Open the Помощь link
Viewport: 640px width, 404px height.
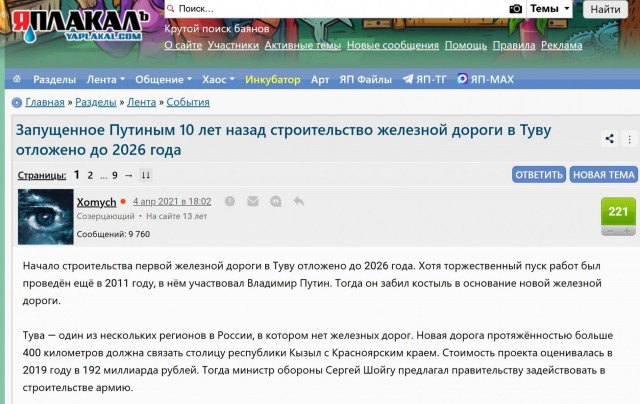coord(466,45)
